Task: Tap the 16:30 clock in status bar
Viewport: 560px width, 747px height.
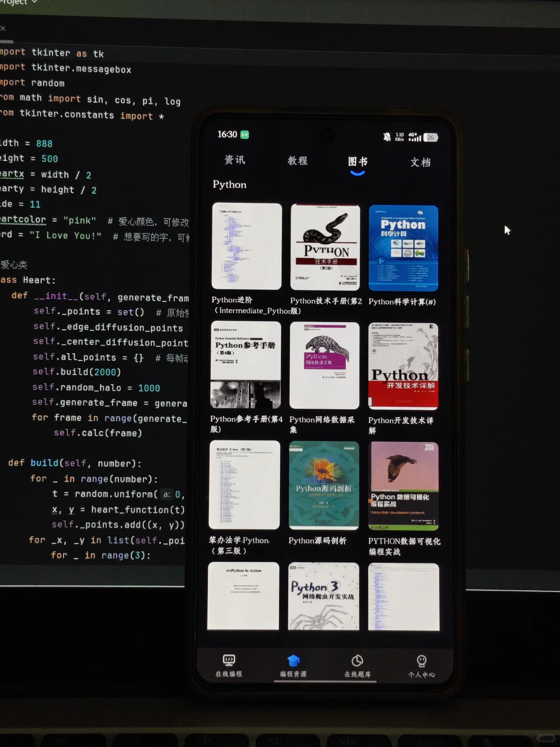Action: 227,134
